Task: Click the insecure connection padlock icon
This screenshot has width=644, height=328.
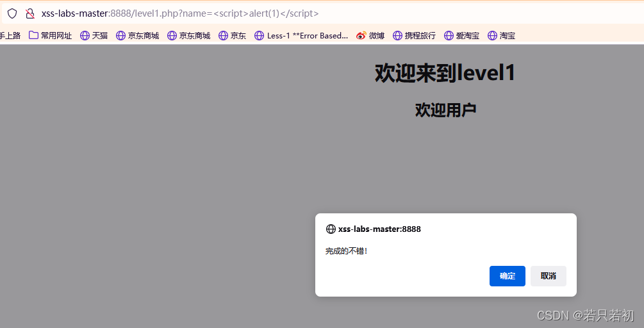Action: (29, 13)
